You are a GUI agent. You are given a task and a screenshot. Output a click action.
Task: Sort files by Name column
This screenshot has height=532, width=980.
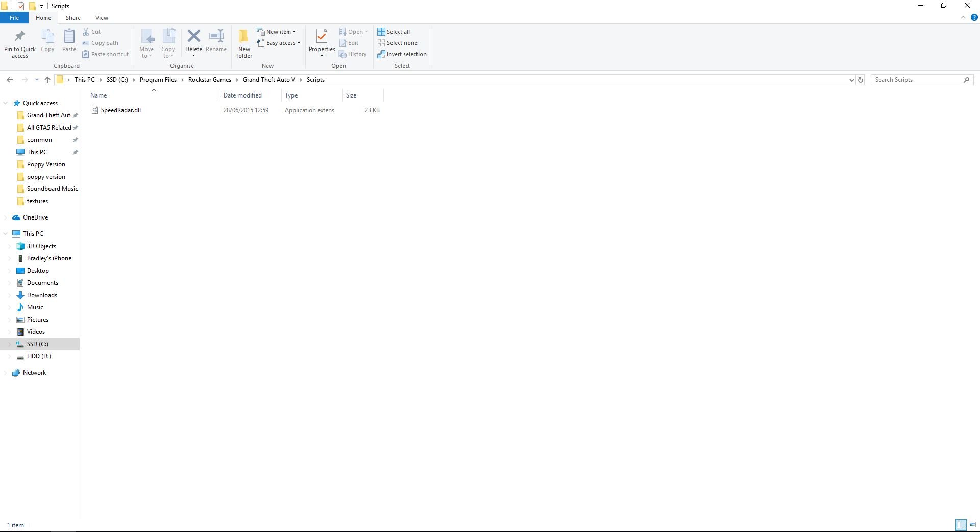click(x=99, y=95)
